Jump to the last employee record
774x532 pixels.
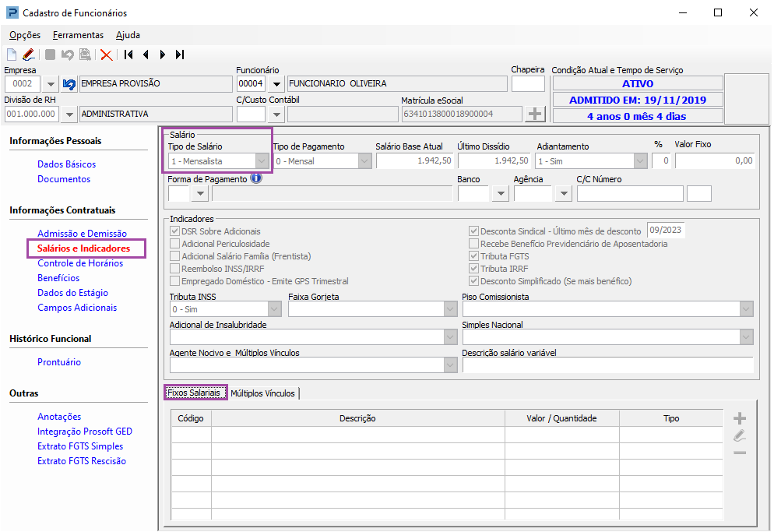pyautogui.click(x=180, y=55)
